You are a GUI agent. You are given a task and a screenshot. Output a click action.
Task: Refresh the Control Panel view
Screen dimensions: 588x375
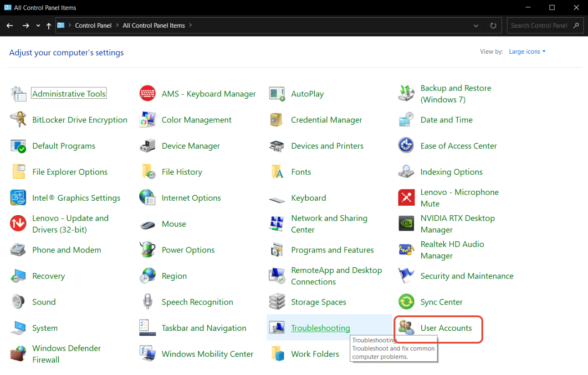click(x=493, y=25)
